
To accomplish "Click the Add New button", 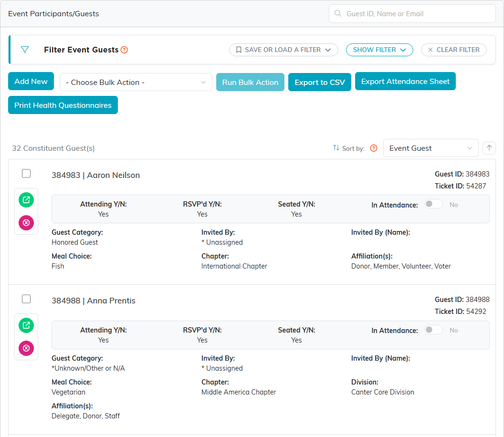I will pos(31,81).
